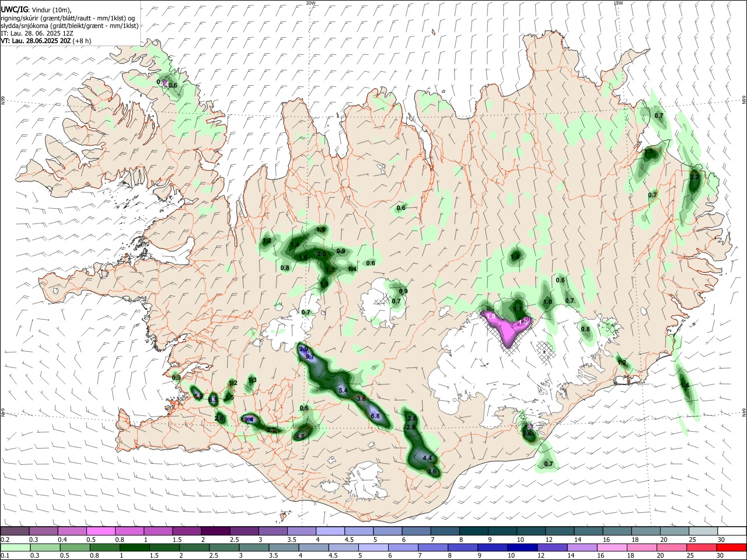The width and height of the screenshot is (747, 560).
Task: Click the '9.7' precipitation value on the map
Action: [x=310, y=357]
